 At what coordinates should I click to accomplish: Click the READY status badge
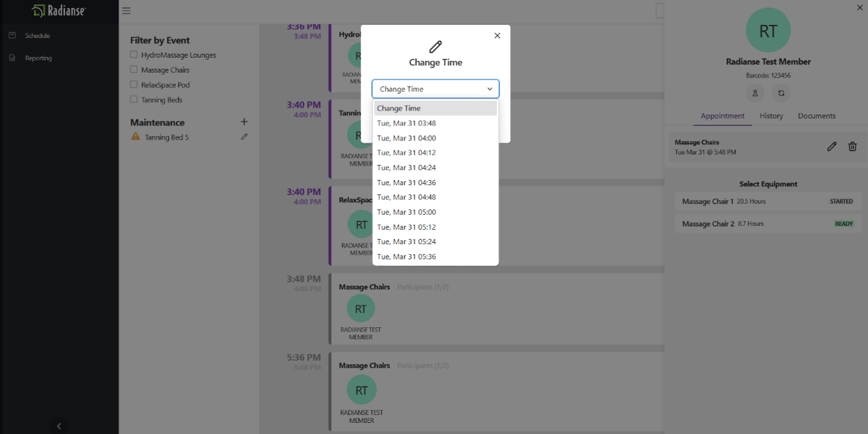tap(844, 224)
